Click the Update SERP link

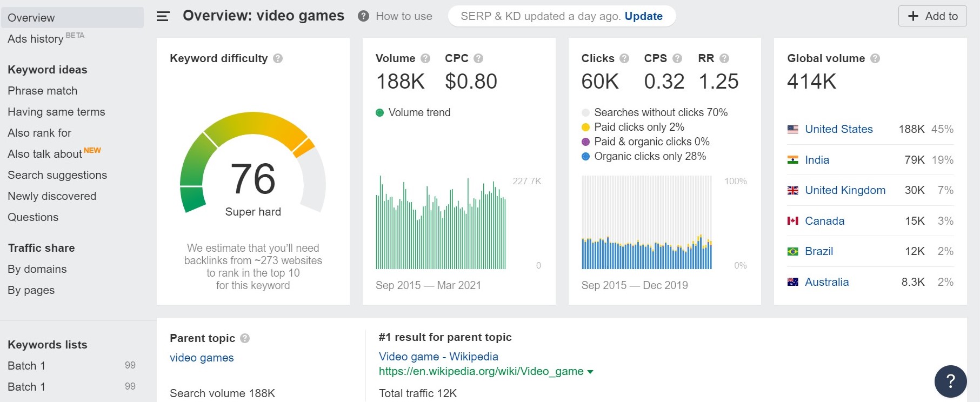[x=643, y=16]
